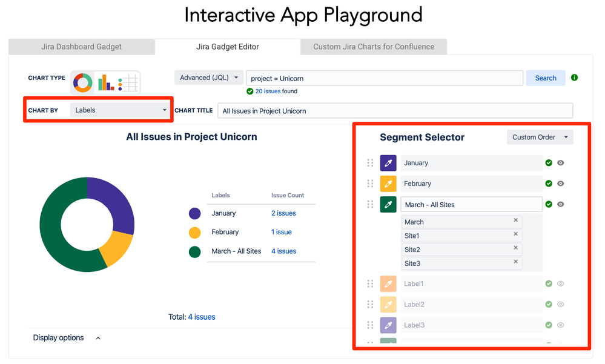The width and height of the screenshot is (605, 364).
Task: Open Custom Jira Charts for Confluence tab
Action: click(x=373, y=47)
